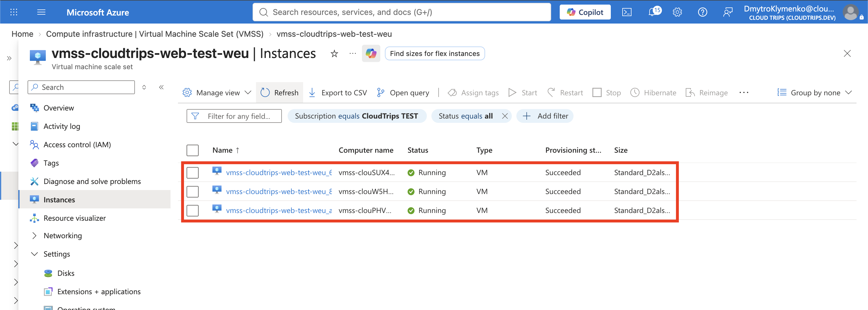Click the up-down sort arrows beside Search

(x=144, y=87)
